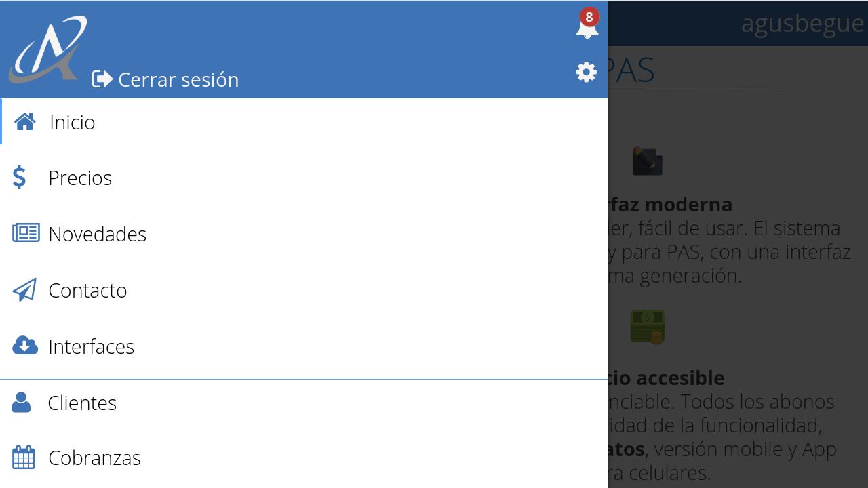
Task: Open the Precios menu entry
Action: (304, 178)
